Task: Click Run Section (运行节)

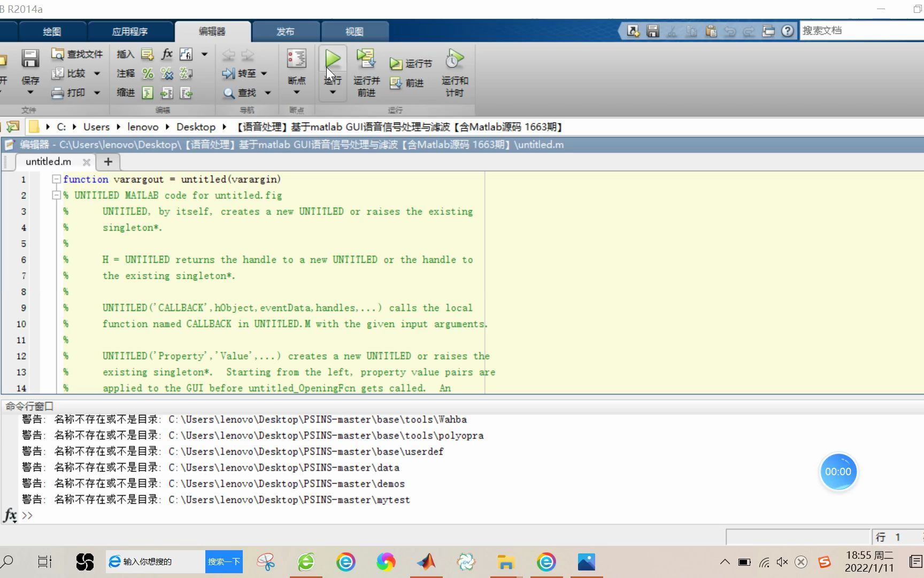Action: [411, 64]
